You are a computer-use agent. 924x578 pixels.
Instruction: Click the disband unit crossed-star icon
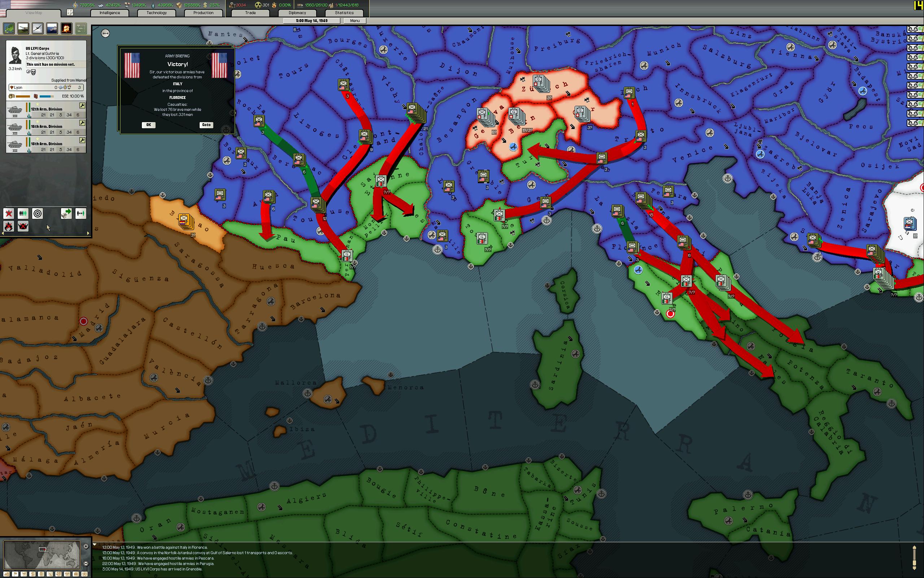click(9, 214)
